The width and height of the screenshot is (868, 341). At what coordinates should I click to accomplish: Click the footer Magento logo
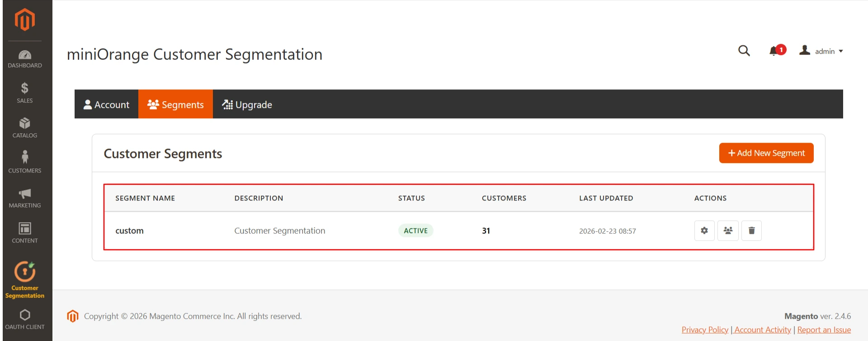73,316
